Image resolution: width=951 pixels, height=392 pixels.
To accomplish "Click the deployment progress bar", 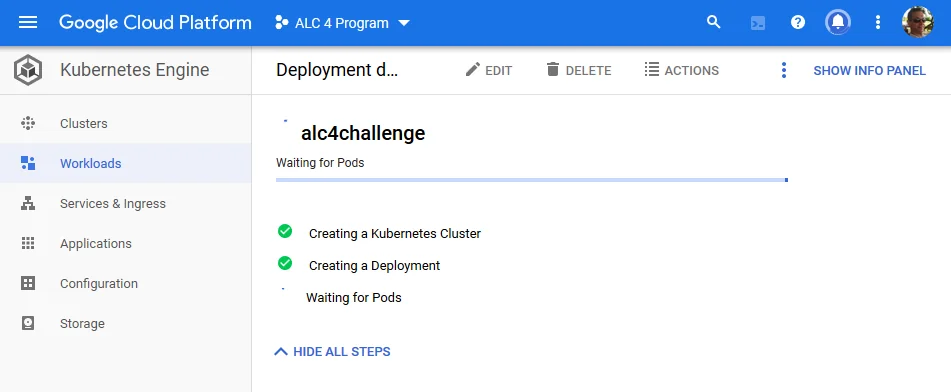I will pyautogui.click(x=532, y=180).
